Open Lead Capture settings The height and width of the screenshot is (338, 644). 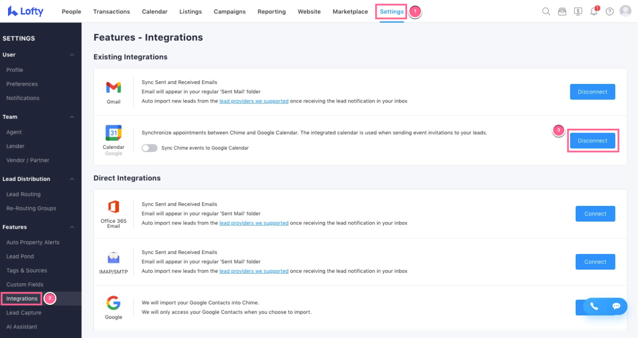(24, 312)
